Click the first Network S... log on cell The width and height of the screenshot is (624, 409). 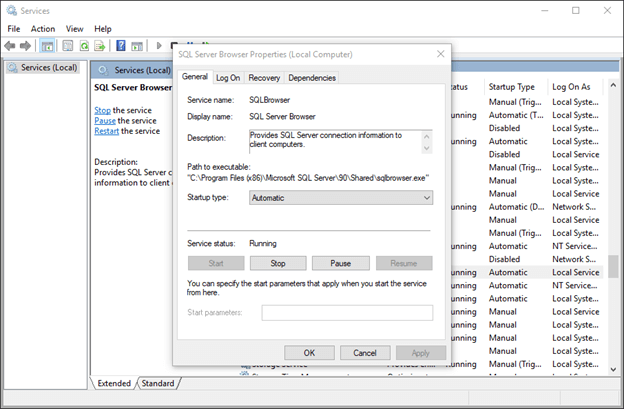tap(574, 207)
